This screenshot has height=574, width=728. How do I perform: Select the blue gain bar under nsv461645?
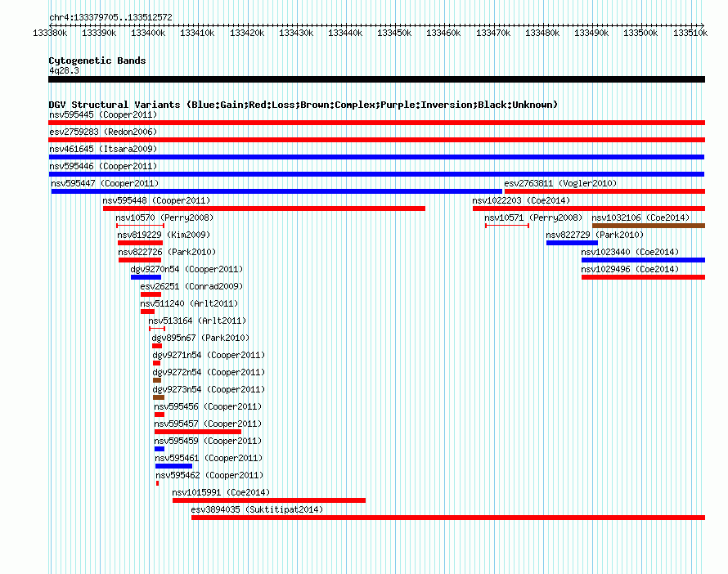click(376, 157)
